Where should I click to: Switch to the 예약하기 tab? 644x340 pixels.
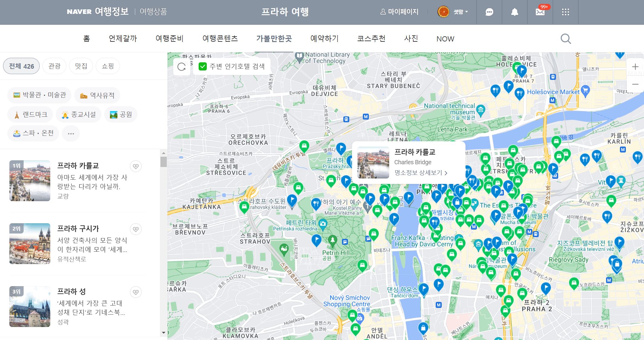(324, 39)
